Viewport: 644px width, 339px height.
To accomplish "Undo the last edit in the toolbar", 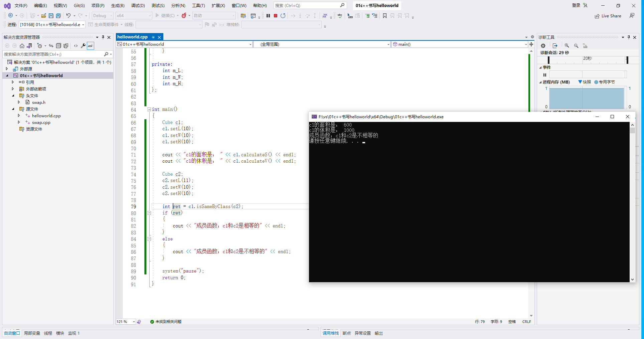I will point(68,16).
